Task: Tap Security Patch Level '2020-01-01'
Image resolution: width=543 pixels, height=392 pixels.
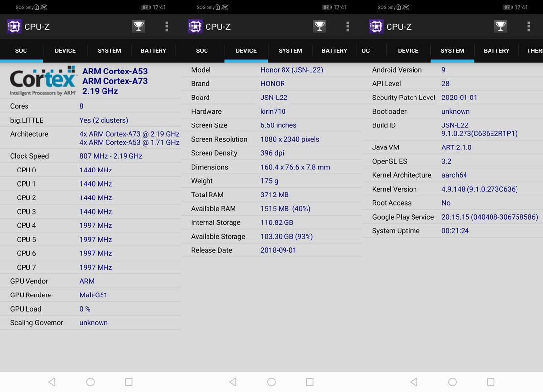Action: (459, 98)
